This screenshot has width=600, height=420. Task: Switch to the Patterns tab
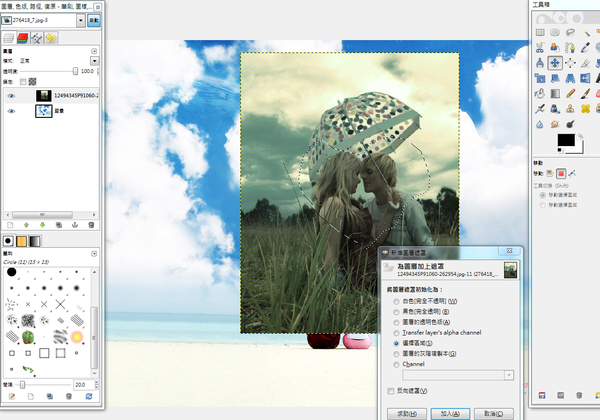21,241
